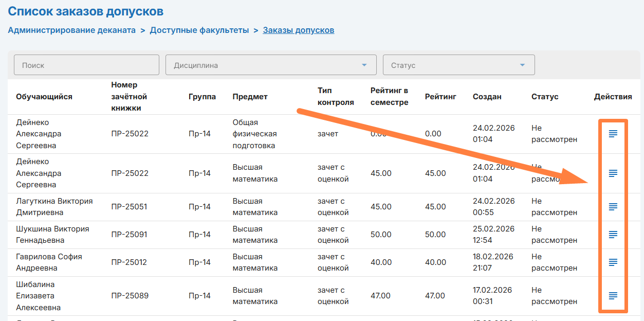Select record book number ПР-25051 cell

[129, 207]
